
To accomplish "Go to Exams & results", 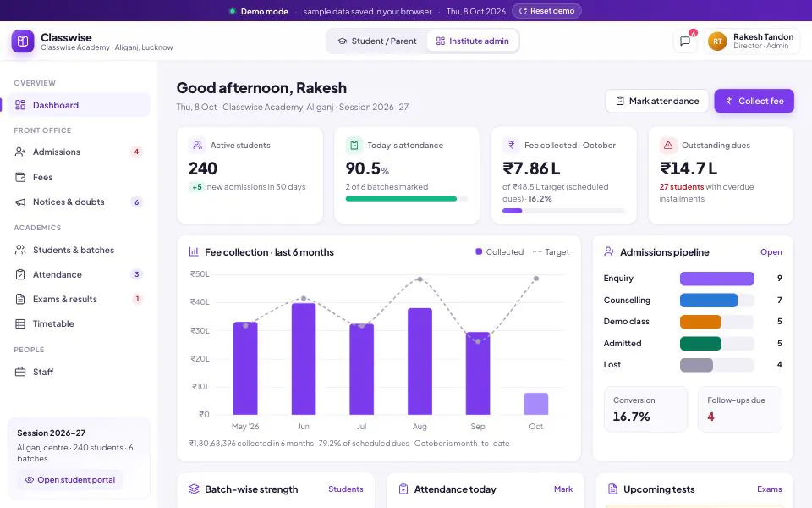I will point(79,299).
